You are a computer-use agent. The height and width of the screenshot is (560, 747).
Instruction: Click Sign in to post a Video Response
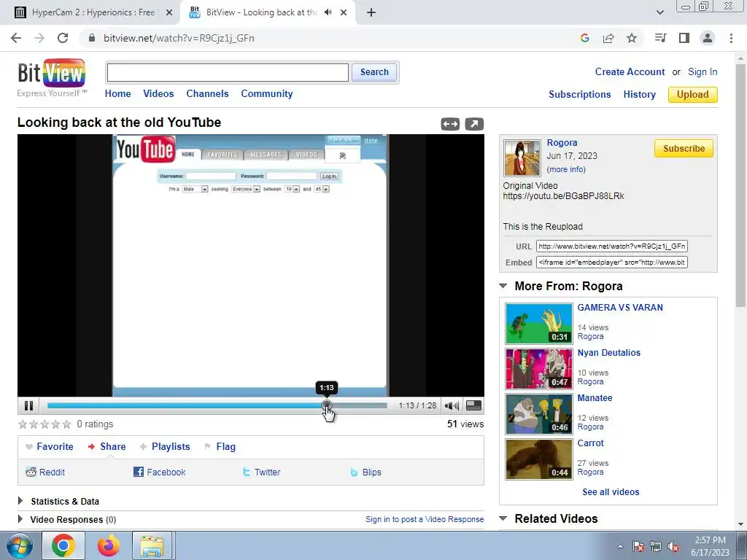point(425,519)
